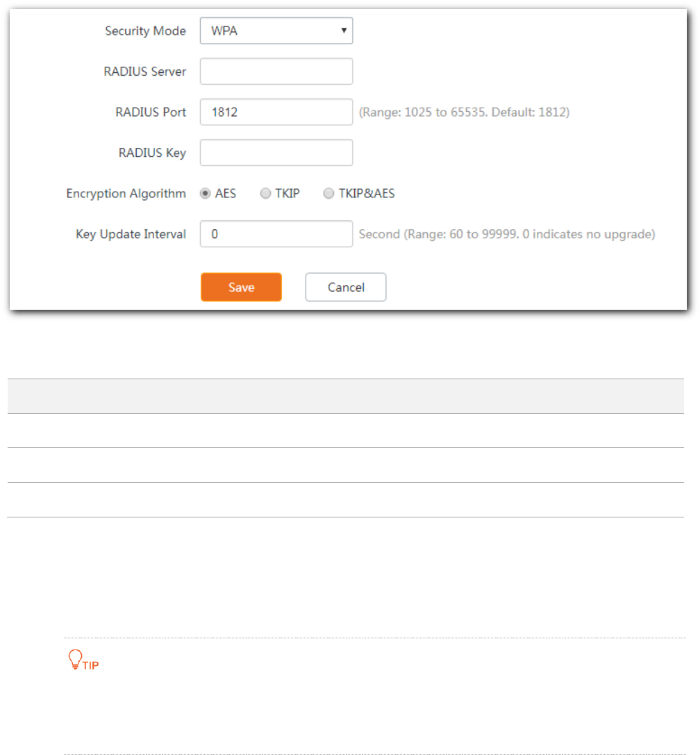
Task: Click the "RADIUS Key" label
Action: [152, 153]
